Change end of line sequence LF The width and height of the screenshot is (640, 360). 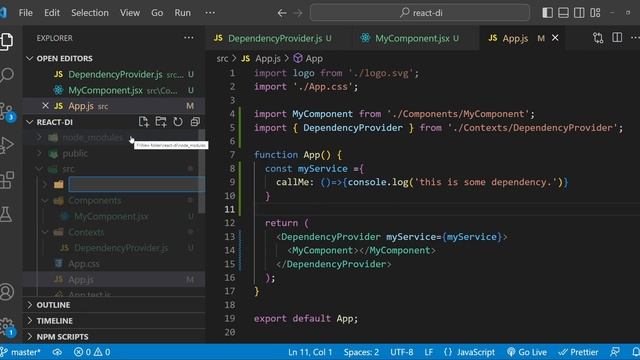pos(429,352)
